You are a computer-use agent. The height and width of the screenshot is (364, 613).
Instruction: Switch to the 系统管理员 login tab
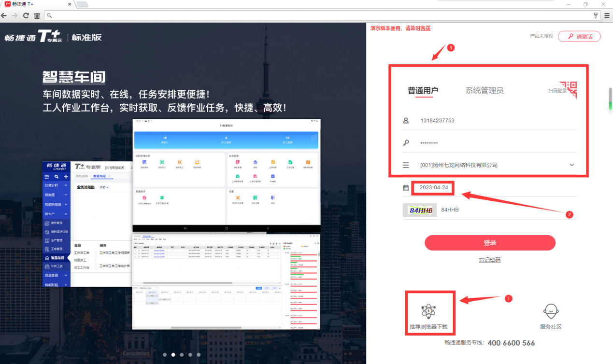[x=485, y=90]
